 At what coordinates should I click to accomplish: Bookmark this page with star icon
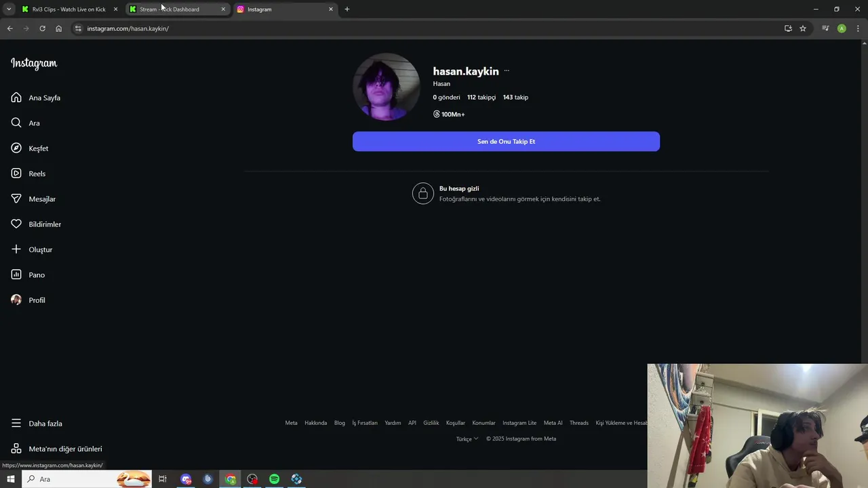[803, 28]
